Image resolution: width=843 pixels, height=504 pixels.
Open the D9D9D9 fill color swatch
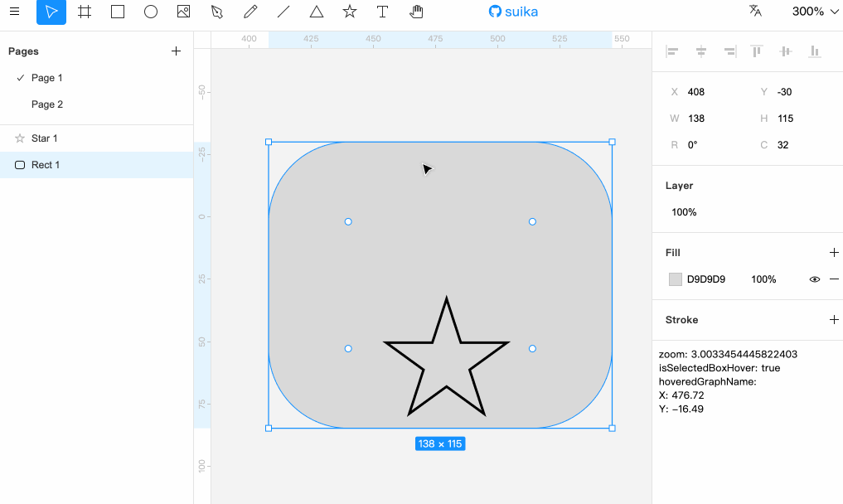point(676,279)
